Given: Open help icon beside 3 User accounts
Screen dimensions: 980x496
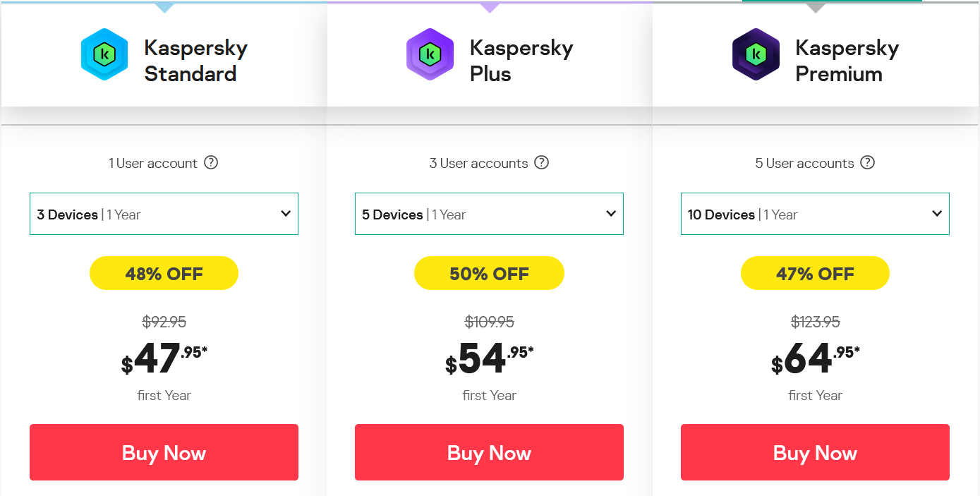Looking at the screenshot, I should (x=541, y=163).
